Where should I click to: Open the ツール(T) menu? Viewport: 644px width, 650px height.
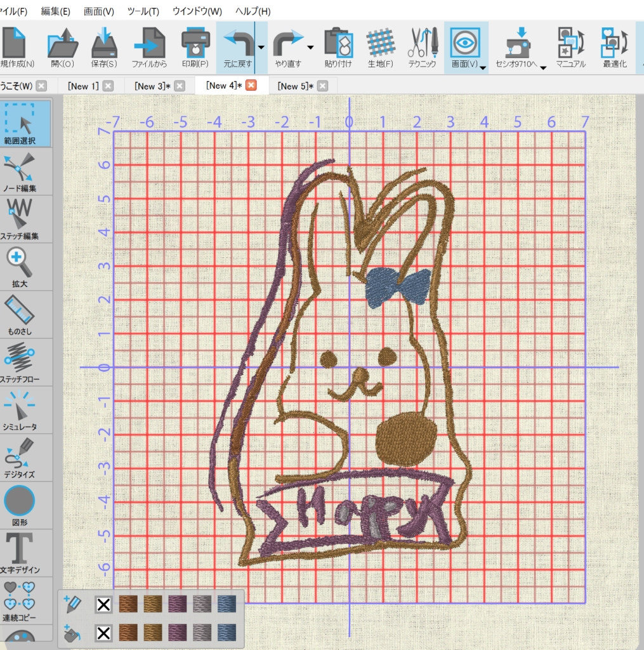point(143,11)
